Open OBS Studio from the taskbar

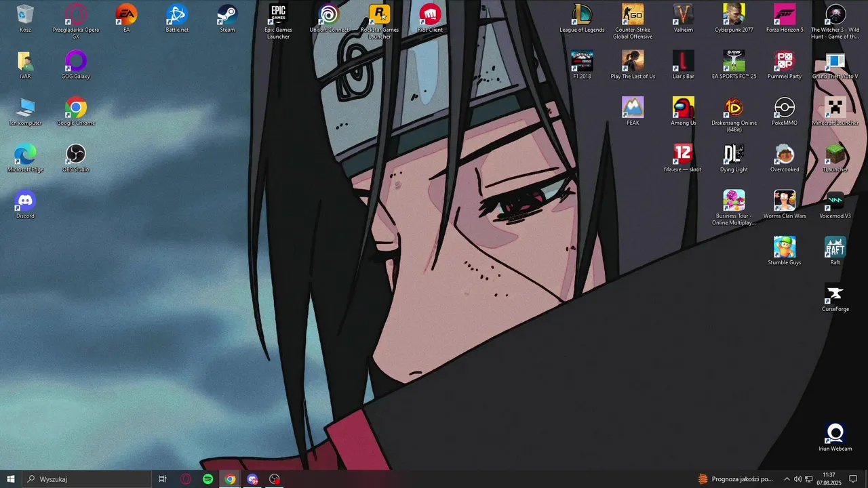point(275,479)
